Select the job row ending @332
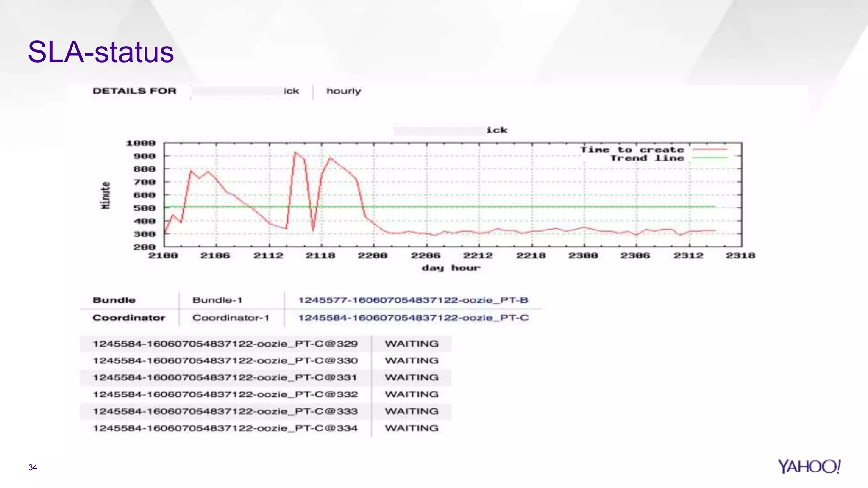 [x=225, y=394]
